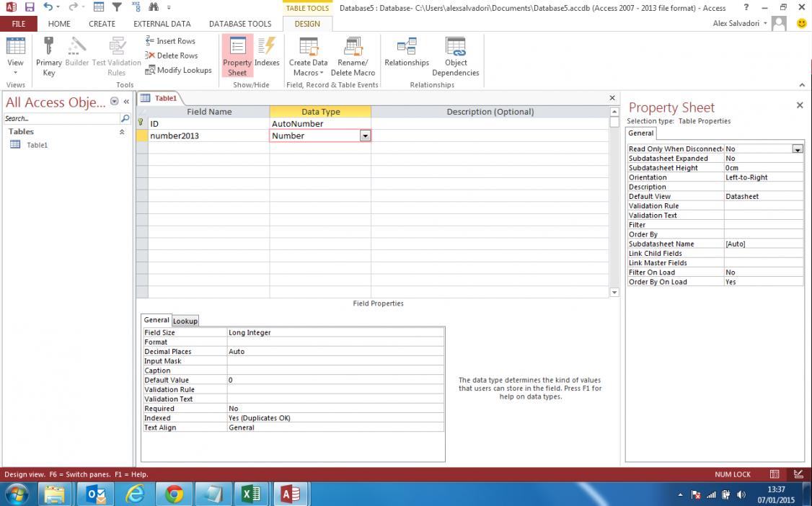This screenshot has width=812, height=506.
Task: Open the All Access Objects dropdown menu
Action: [x=115, y=102]
